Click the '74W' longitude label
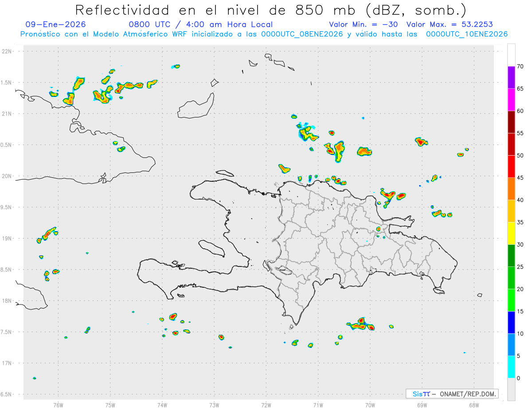The image size is (532, 411). [162, 405]
